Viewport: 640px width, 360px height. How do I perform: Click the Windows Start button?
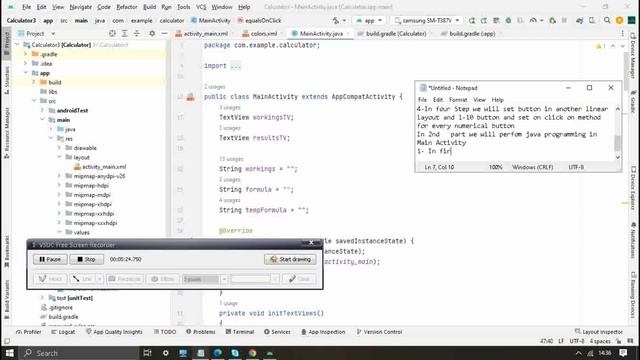tap(9, 353)
